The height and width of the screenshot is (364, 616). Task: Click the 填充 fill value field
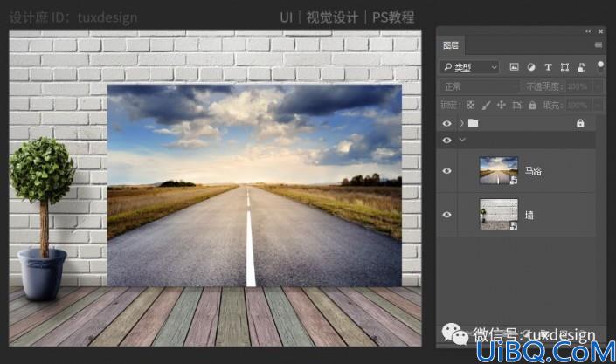(x=578, y=106)
